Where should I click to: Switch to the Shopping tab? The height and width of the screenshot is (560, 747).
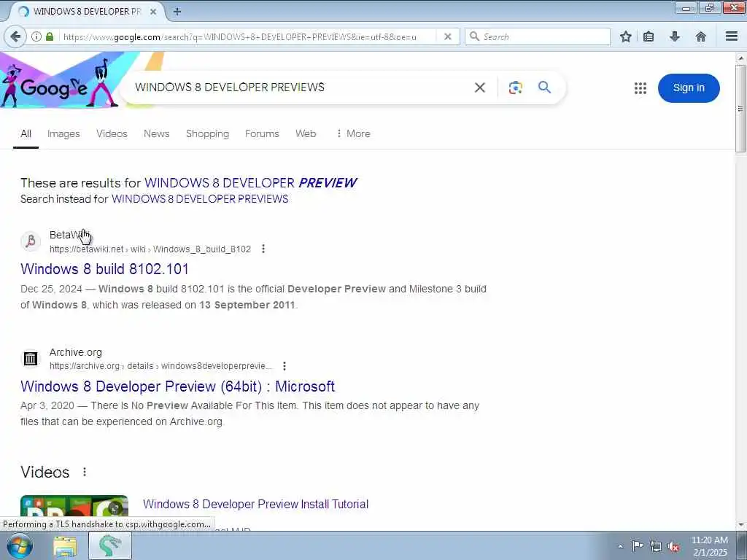tap(207, 134)
